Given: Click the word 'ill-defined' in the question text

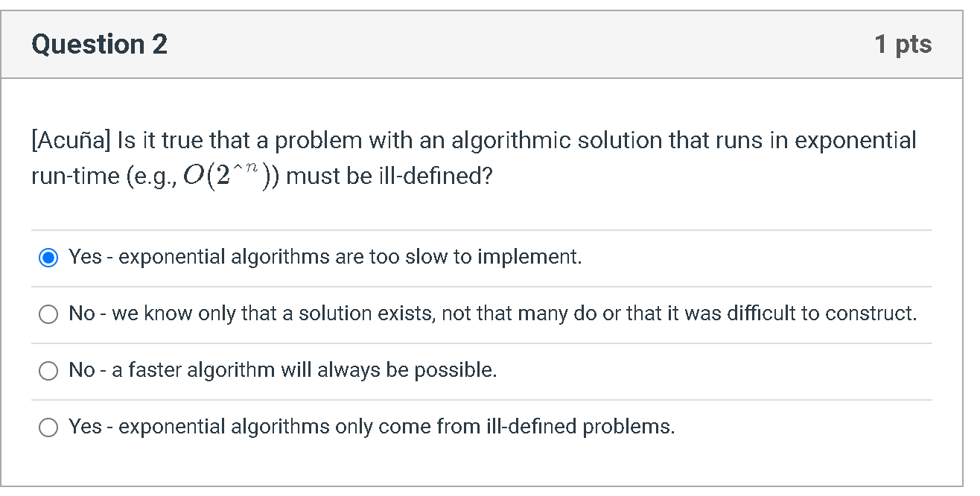Looking at the screenshot, I should click(x=433, y=176).
